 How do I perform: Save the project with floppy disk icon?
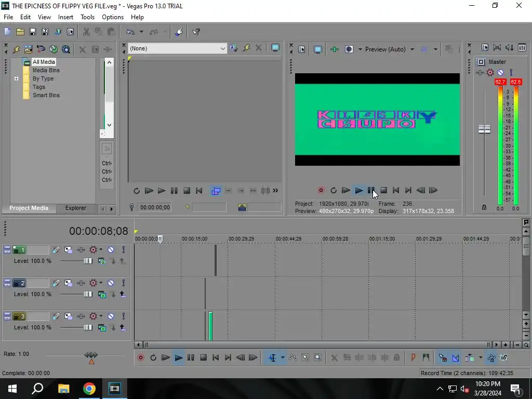point(33,32)
